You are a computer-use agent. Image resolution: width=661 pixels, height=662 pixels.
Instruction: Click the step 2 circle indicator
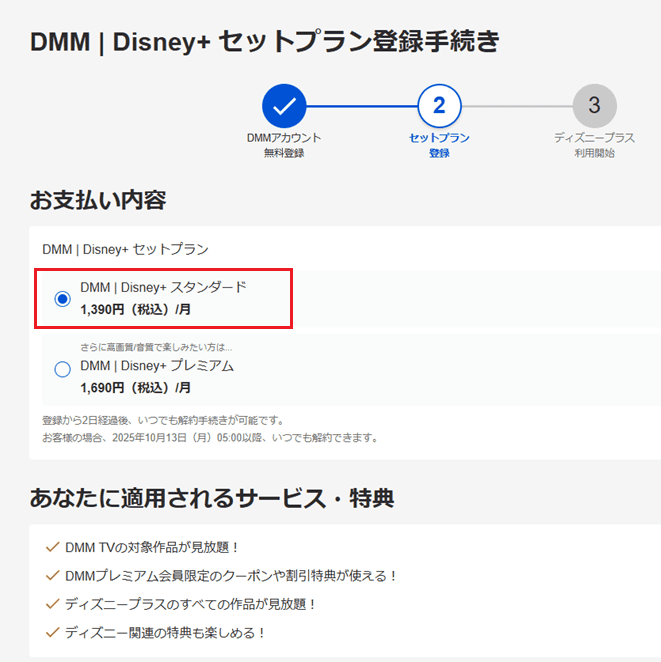point(439,105)
